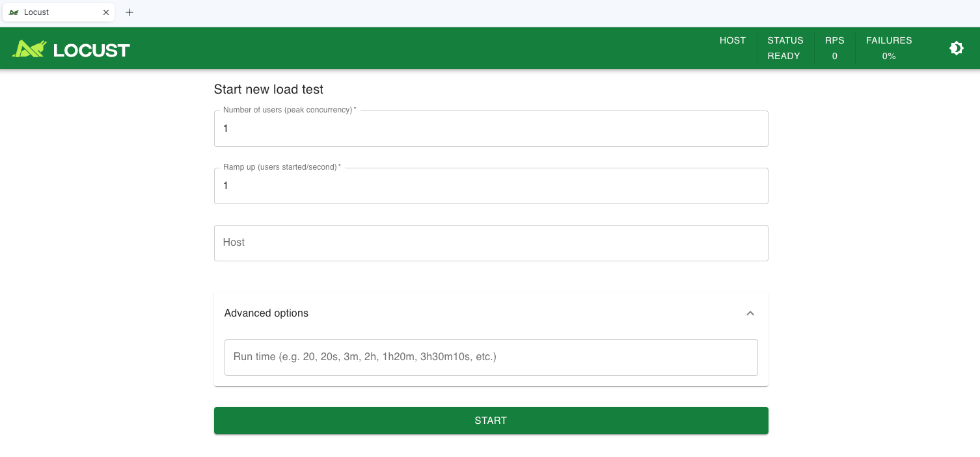
Task: Click the Start new load test heading
Action: [269, 90]
